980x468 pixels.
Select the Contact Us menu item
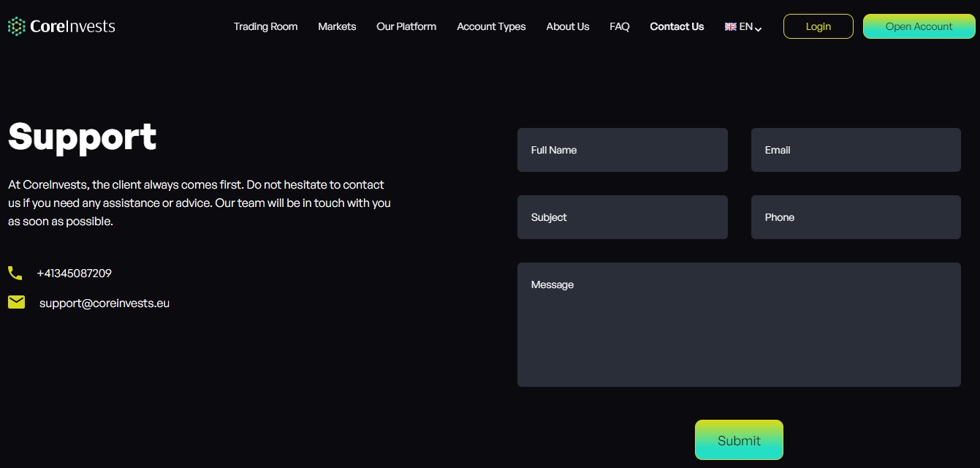[x=677, y=26]
